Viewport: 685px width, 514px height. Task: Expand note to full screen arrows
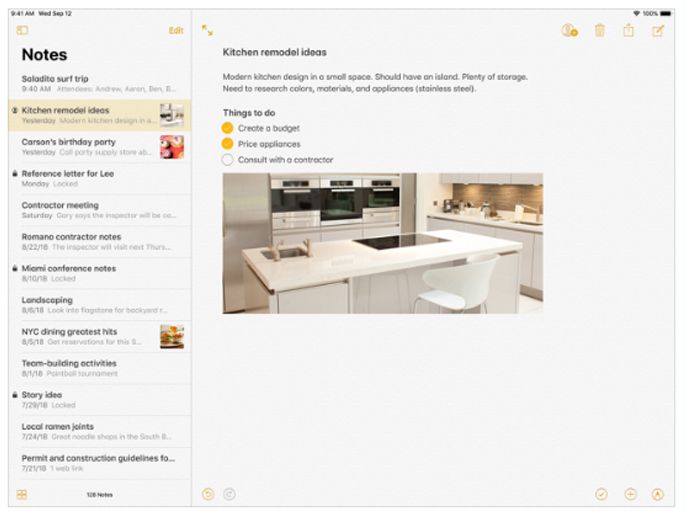click(207, 30)
